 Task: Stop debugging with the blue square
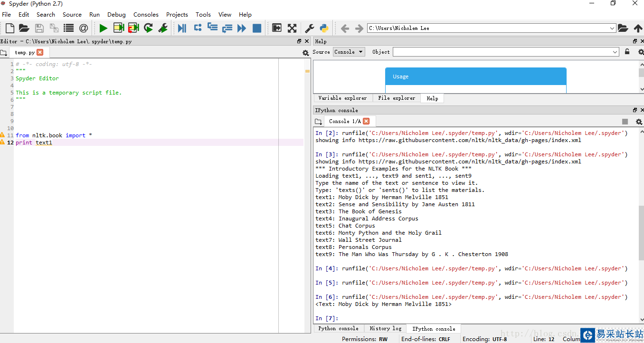tap(257, 29)
